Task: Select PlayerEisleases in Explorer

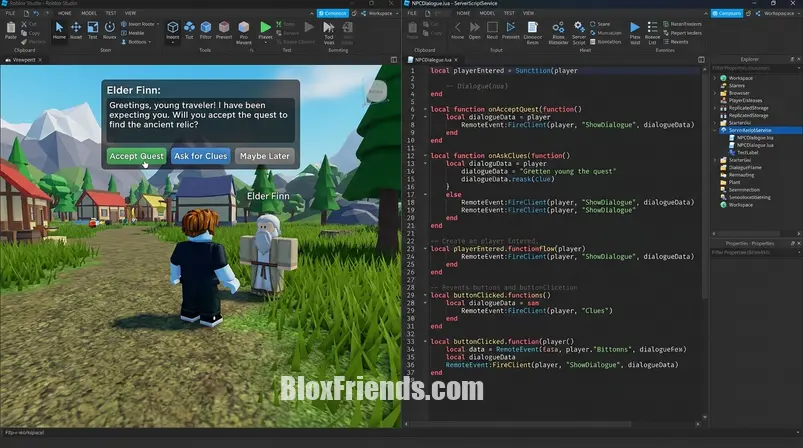Action: (x=741, y=100)
